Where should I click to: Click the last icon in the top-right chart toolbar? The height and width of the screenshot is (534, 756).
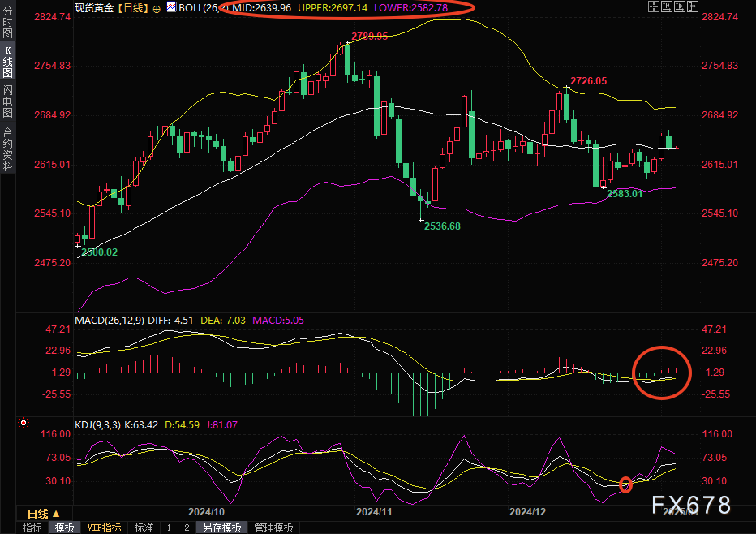click(x=694, y=7)
